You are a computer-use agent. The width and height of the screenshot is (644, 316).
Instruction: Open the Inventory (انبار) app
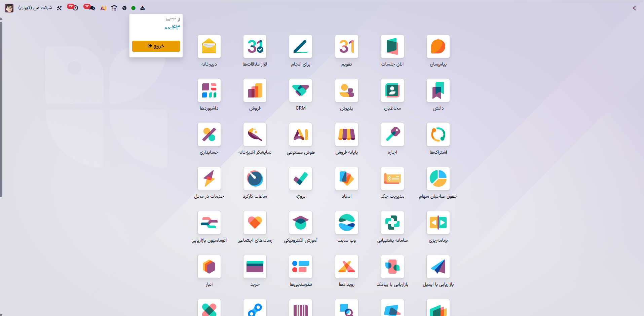[x=209, y=267]
